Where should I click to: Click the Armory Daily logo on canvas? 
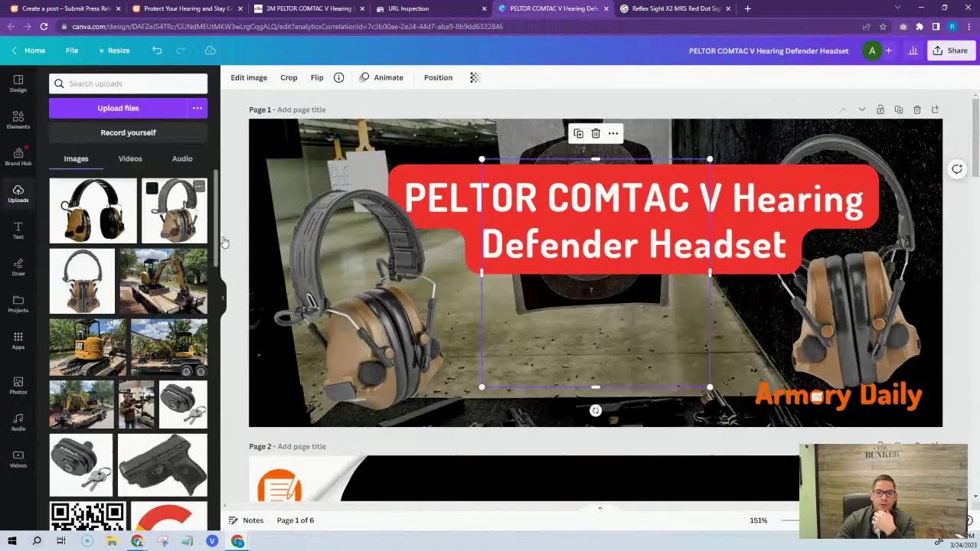pos(838,396)
